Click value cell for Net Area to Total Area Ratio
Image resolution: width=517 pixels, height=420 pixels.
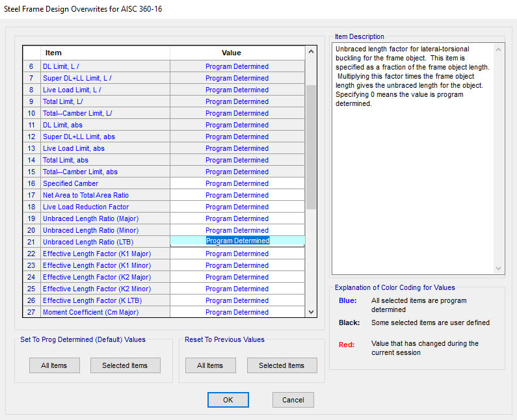click(x=237, y=195)
